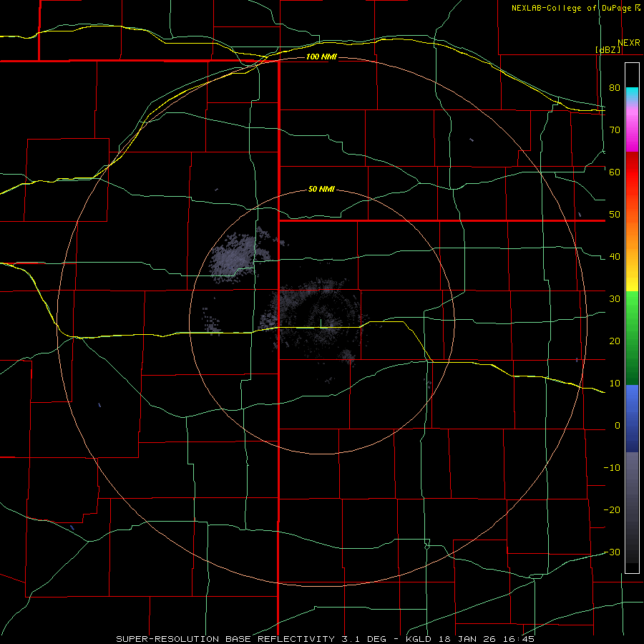Viewport: 644px width, 644px height.
Task: Click the -20 value on the dBZ scale
Action: 612,510
